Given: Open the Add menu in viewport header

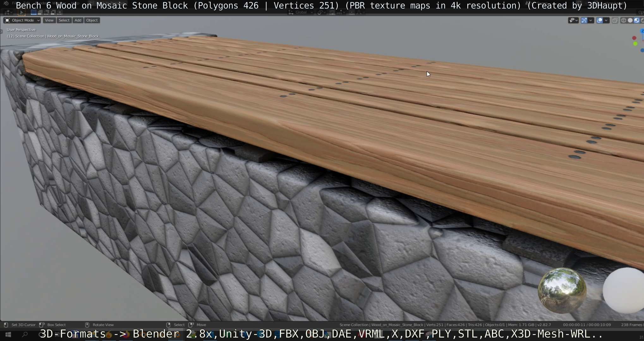Looking at the screenshot, I should coord(78,20).
